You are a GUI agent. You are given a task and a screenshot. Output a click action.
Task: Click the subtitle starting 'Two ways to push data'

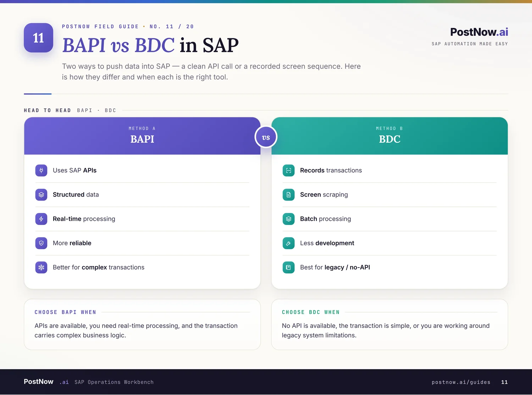[x=211, y=72]
